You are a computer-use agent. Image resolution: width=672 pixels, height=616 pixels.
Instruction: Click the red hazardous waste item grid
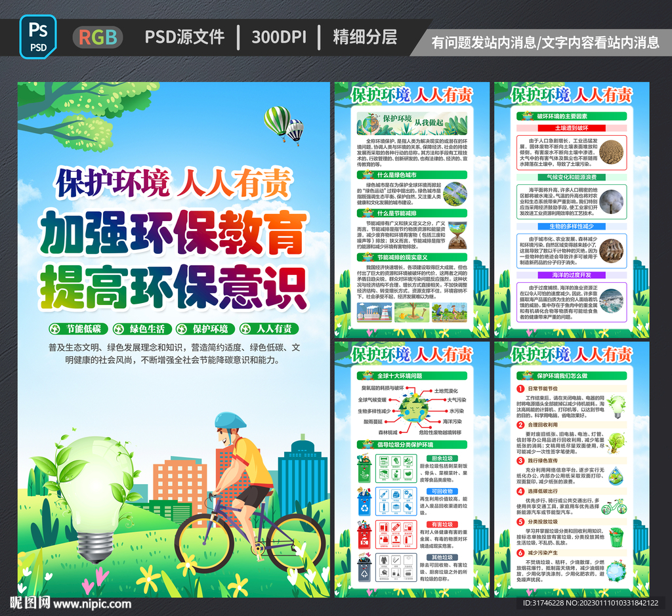(x=396, y=534)
